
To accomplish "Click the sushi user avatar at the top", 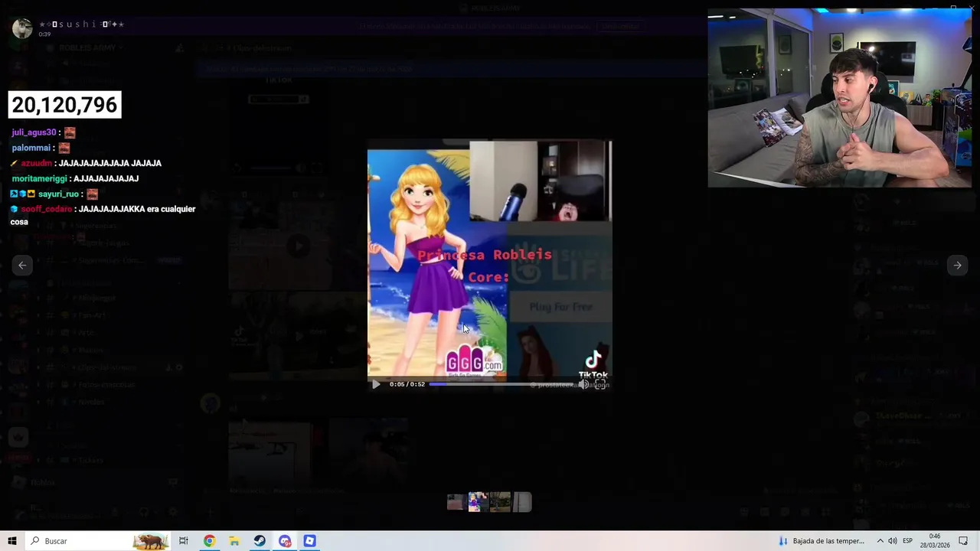I will click(x=22, y=28).
